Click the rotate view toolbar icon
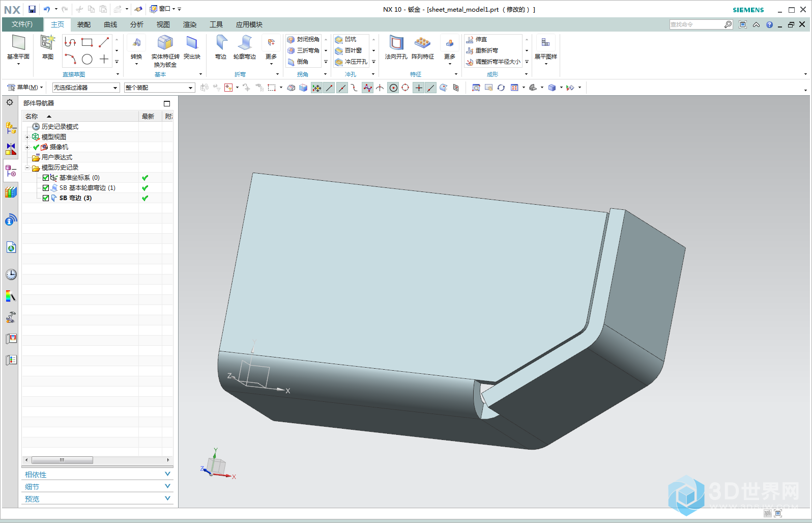812x523 pixels. coord(501,88)
